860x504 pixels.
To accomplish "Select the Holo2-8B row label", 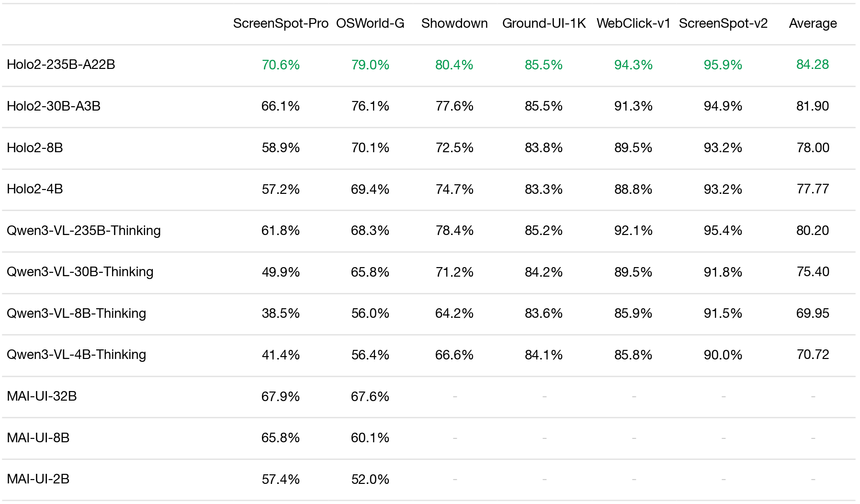I will click(35, 147).
